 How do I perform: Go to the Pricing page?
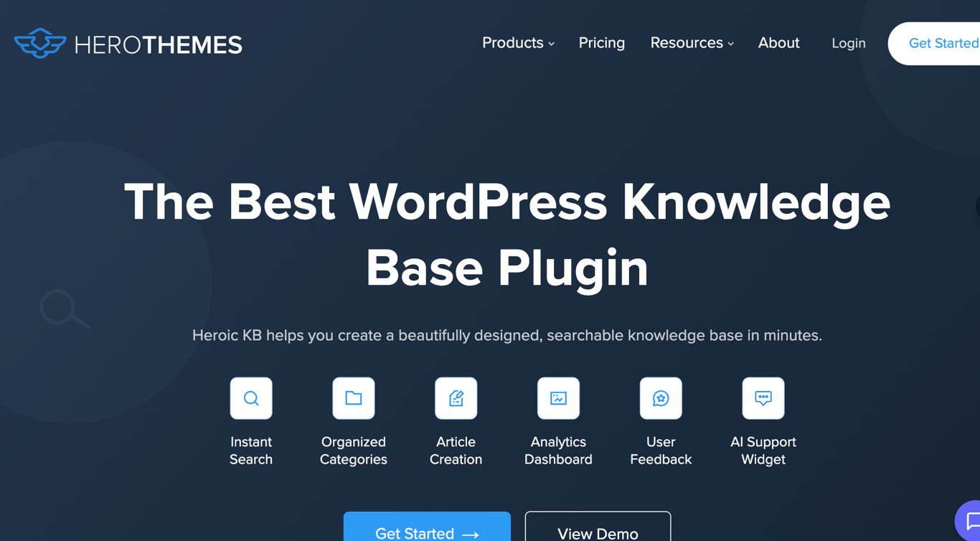pyautogui.click(x=602, y=43)
